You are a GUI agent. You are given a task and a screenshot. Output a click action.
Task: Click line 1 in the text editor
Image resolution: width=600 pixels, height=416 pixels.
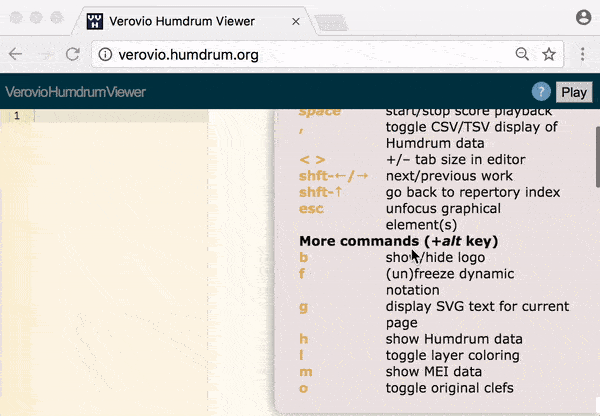pos(122,116)
